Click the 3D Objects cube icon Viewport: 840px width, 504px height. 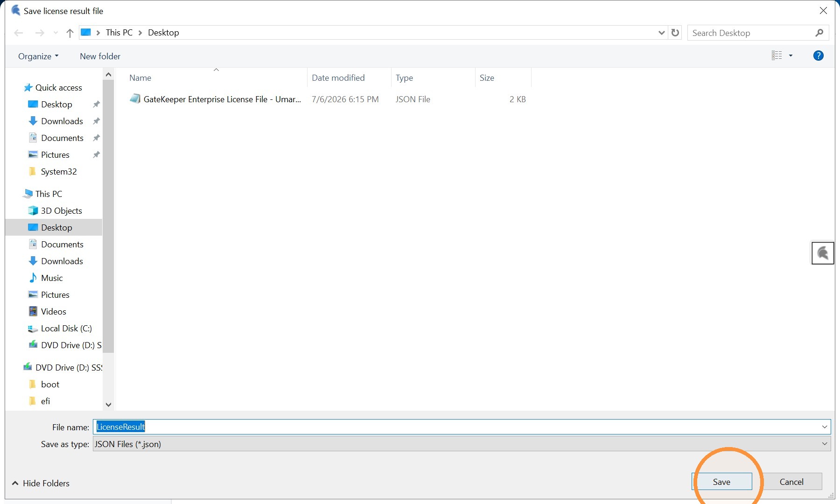(33, 210)
